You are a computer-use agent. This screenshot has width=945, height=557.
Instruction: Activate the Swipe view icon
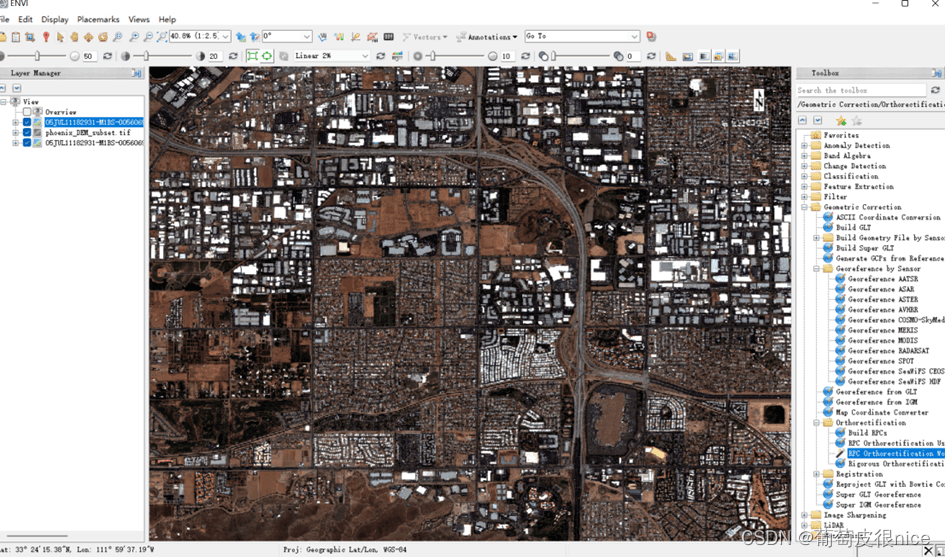733,56
